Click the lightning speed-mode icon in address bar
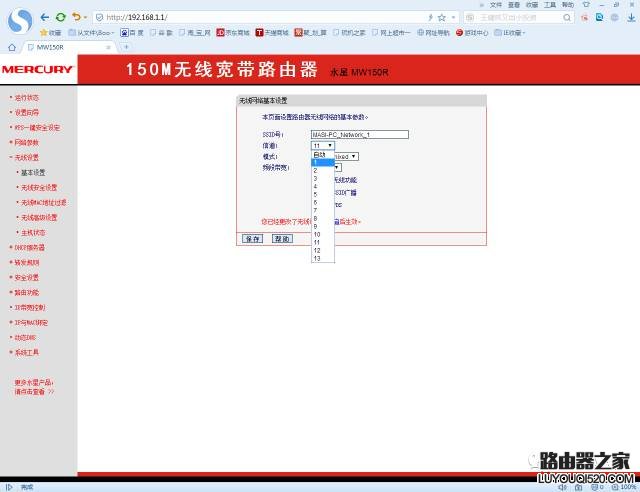 pyautogui.click(x=430, y=18)
